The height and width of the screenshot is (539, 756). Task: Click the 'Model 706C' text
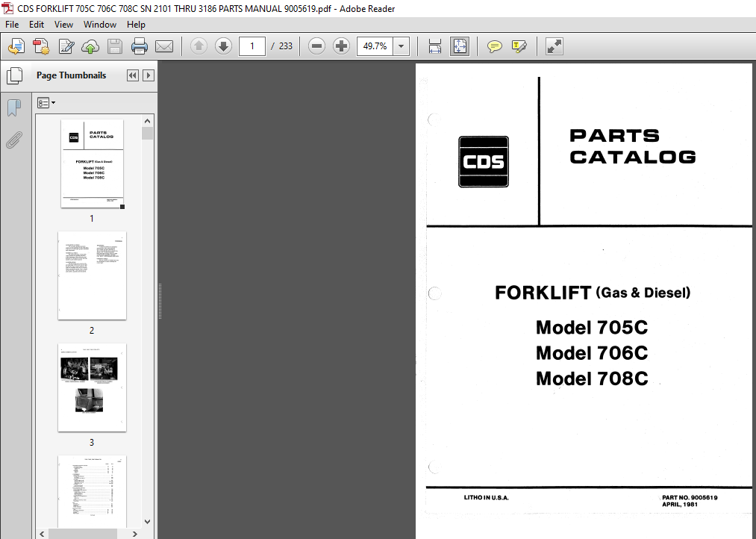pyautogui.click(x=592, y=353)
